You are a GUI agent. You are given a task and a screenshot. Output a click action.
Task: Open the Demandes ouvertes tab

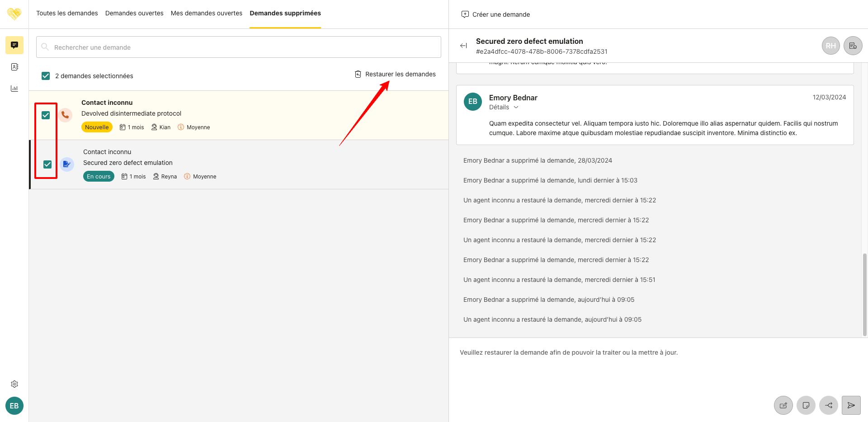click(134, 13)
